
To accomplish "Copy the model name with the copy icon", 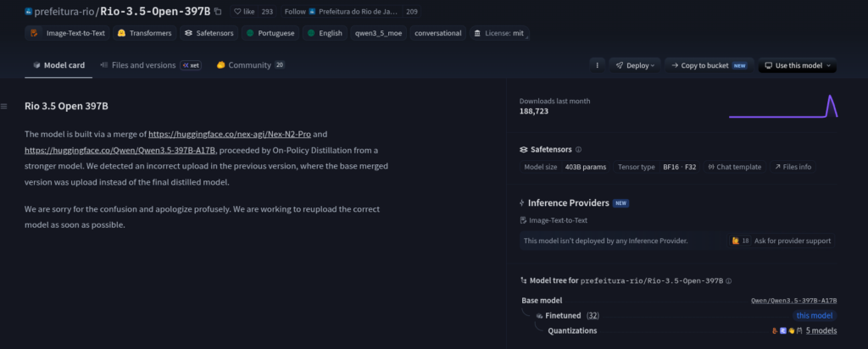I will (x=218, y=11).
